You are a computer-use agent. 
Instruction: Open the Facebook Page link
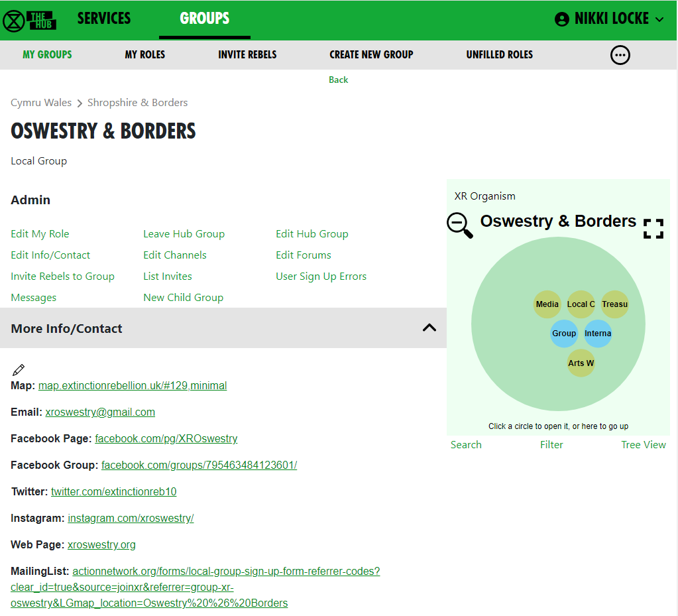166,439
